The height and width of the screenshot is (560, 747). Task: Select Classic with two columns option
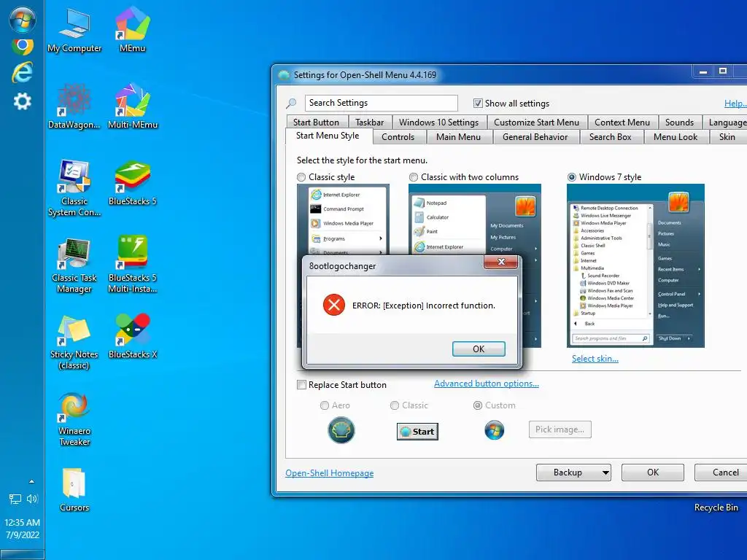pyautogui.click(x=414, y=177)
